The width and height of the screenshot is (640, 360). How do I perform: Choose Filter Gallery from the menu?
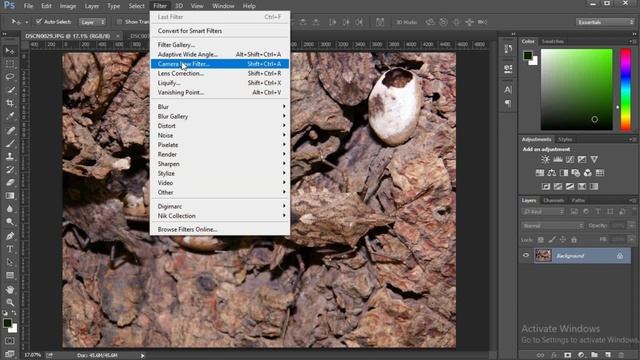[x=220, y=44]
